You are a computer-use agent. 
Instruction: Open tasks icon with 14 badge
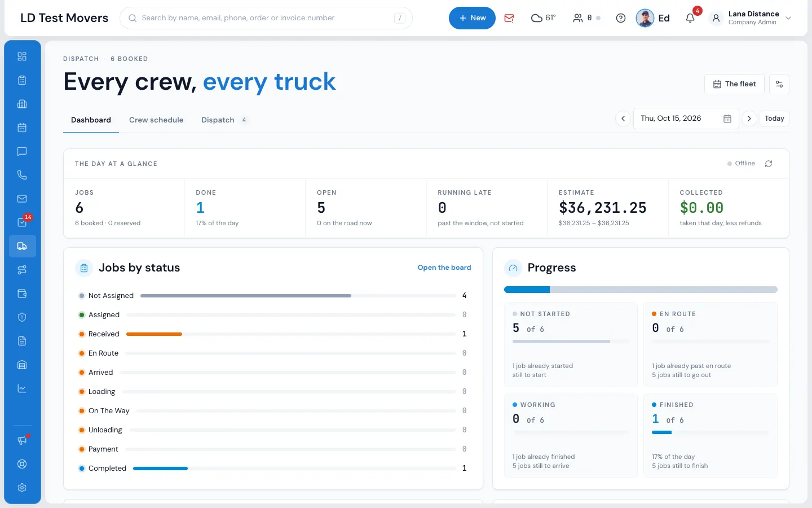22,222
